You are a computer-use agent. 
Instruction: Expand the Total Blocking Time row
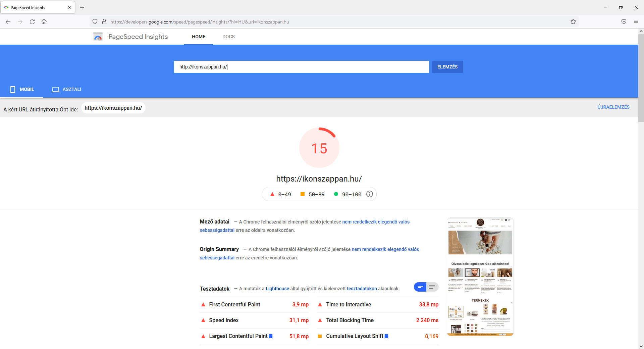(x=350, y=320)
